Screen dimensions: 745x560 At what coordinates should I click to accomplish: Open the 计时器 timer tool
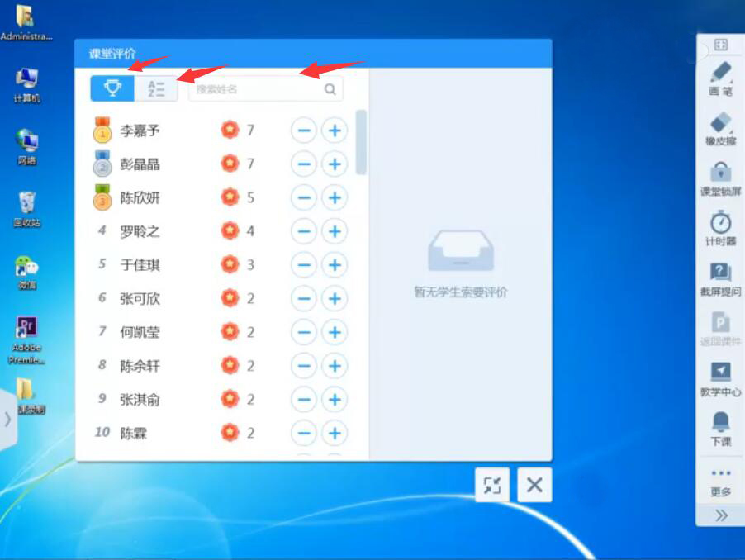tap(721, 229)
